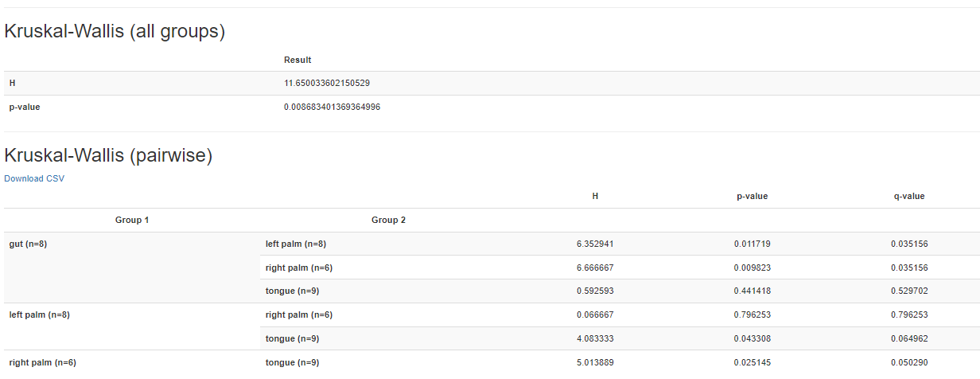The image size is (980, 379).
Task: Select the right palm (n=6) Group 1 row label
Action: 42,362
